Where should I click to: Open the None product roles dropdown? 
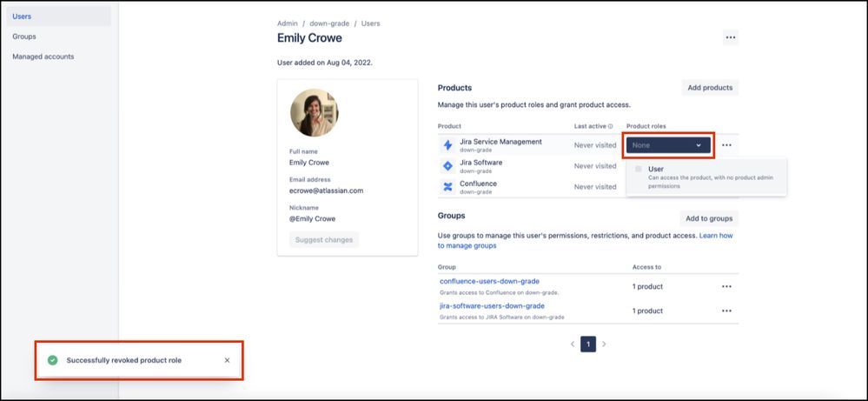click(x=668, y=145)
